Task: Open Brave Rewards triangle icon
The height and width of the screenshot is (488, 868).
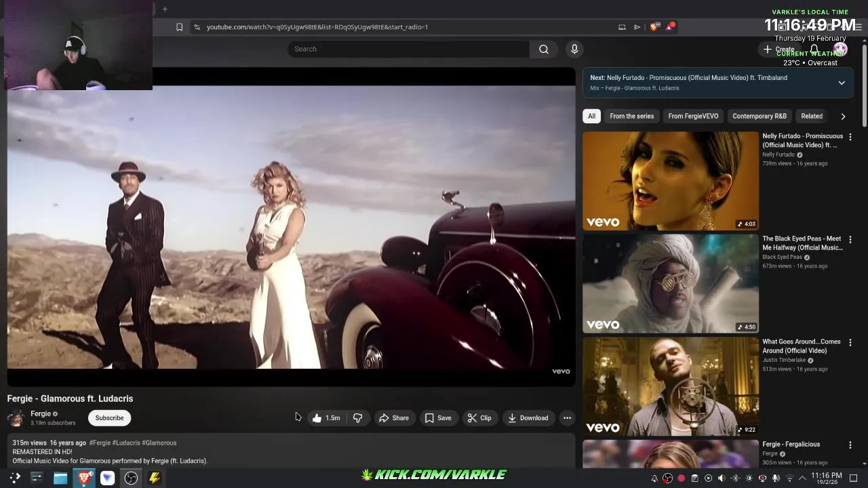Action: (670, 27)
